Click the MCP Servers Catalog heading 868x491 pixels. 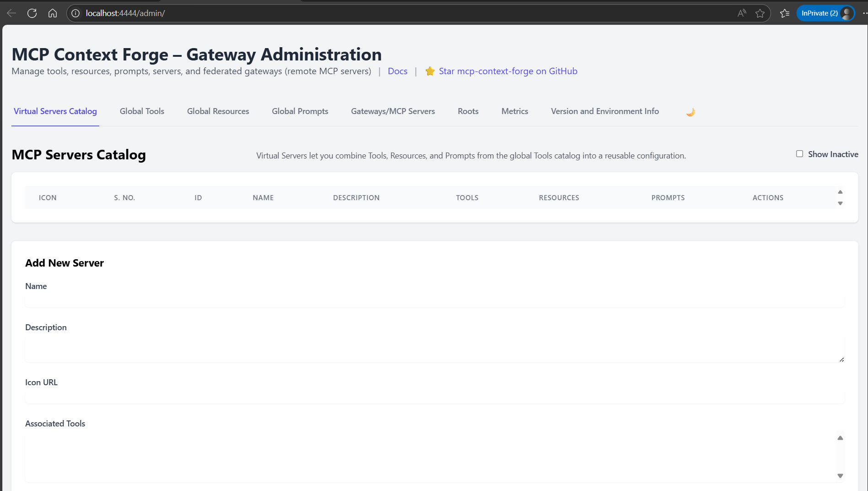coord(79,155)
